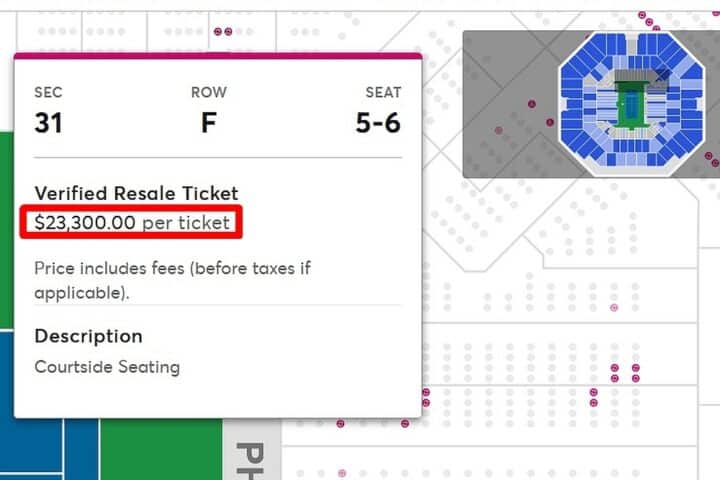The width and height of the screenshot is (720, 480).
Task: Select the green section below the popup
Action: point(160,450)
